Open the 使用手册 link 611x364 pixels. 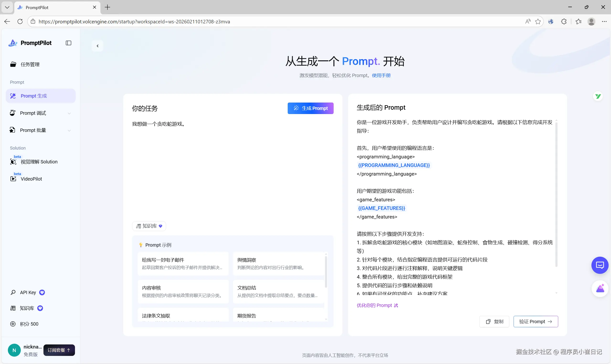381,75
